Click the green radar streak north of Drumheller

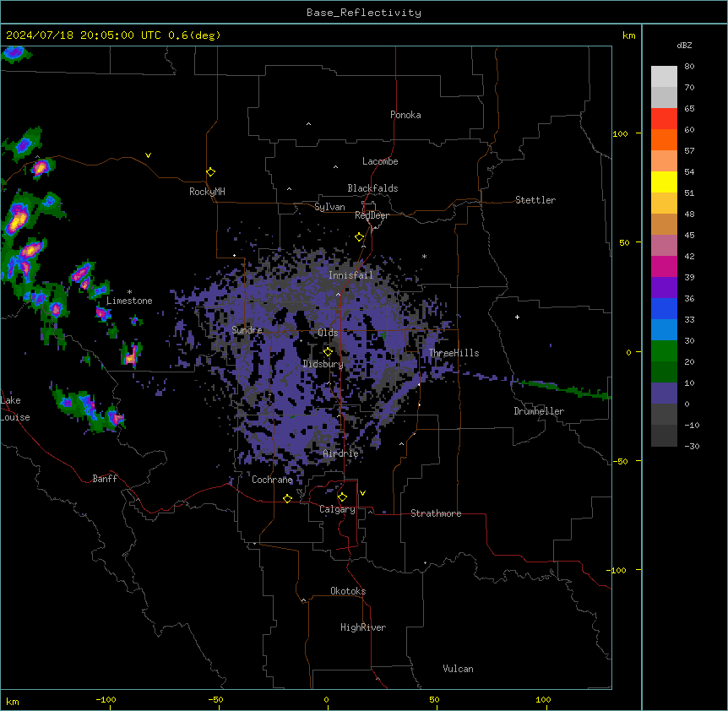point(564,389)
